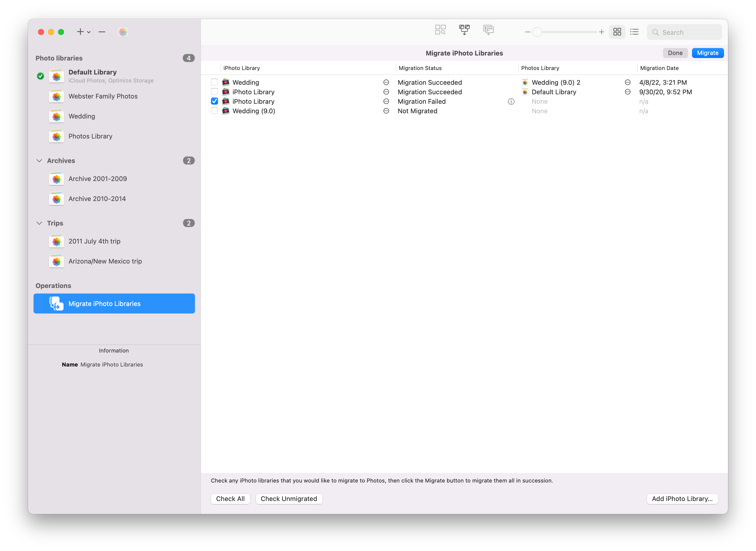Click ellipsis icon next to 9/30/20 date
This screenshot has width=756, height=551.
click(627, 92)
